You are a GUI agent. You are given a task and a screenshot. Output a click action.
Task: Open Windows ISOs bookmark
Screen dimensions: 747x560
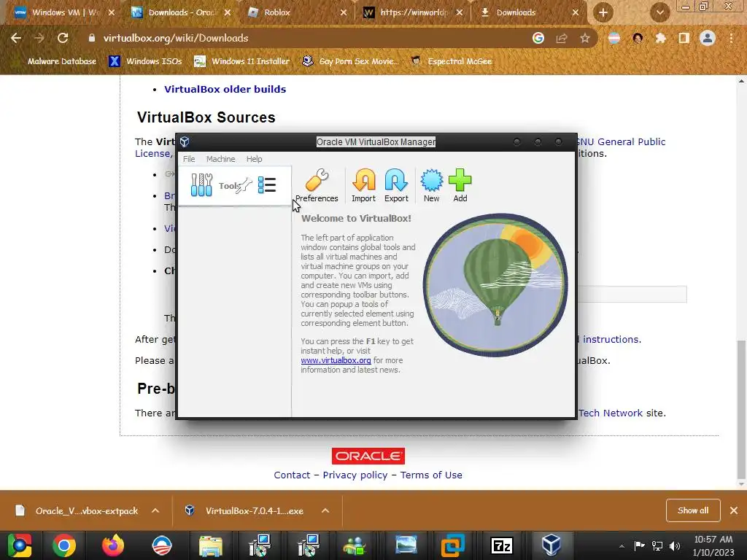click(x=145, y=61)
